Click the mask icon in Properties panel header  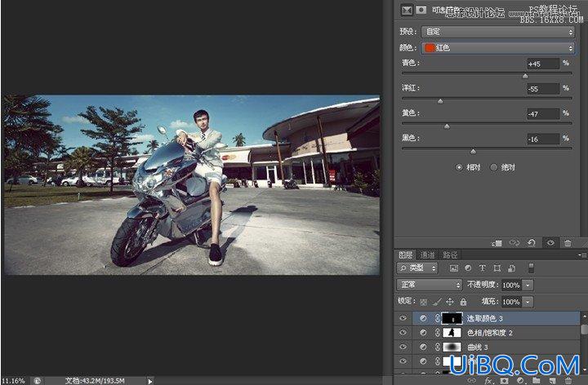pos(421,10)
